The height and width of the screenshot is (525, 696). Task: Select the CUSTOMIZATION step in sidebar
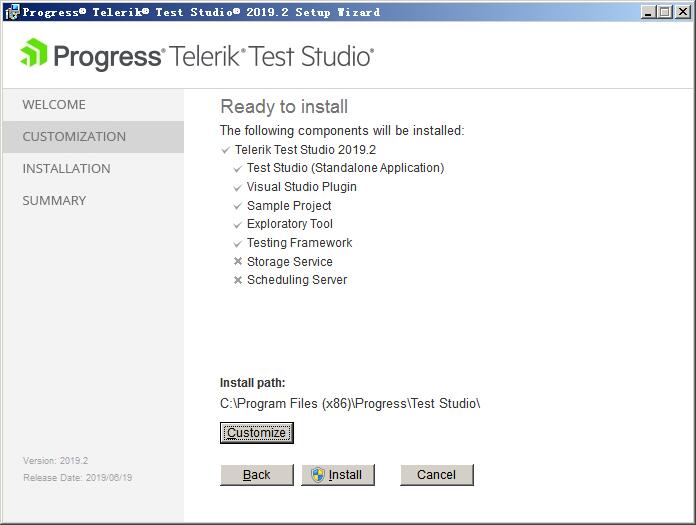coord(93,137)
